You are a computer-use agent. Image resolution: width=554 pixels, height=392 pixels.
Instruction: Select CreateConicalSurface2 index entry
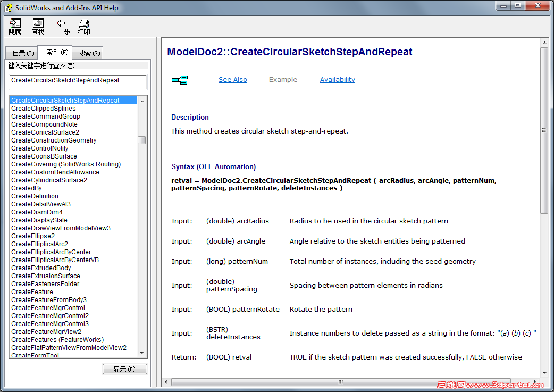point(45,132)
